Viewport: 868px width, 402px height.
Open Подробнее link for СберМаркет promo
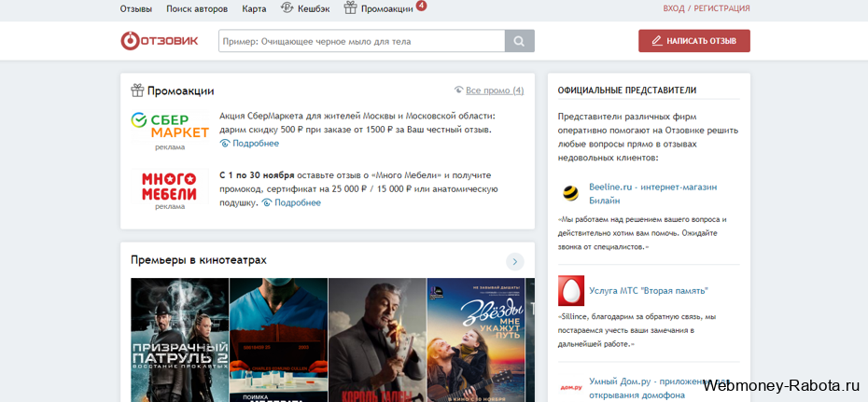[255, 144]
